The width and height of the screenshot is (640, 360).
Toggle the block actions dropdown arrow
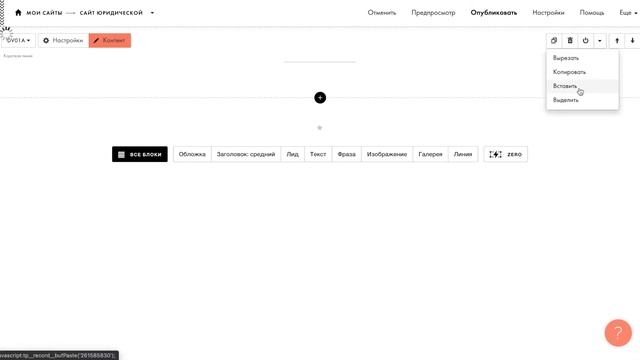pyautogui.click(x=600, y=40)
